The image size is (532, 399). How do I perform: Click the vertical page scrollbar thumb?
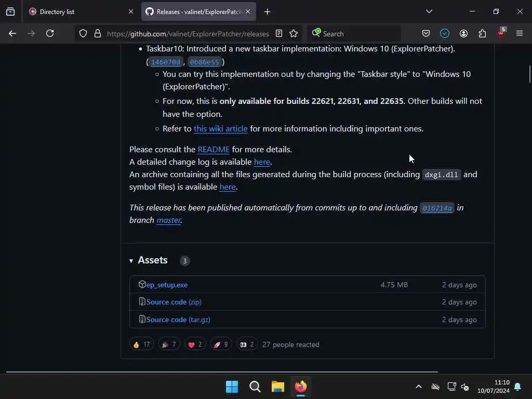(x=529, y=74)
